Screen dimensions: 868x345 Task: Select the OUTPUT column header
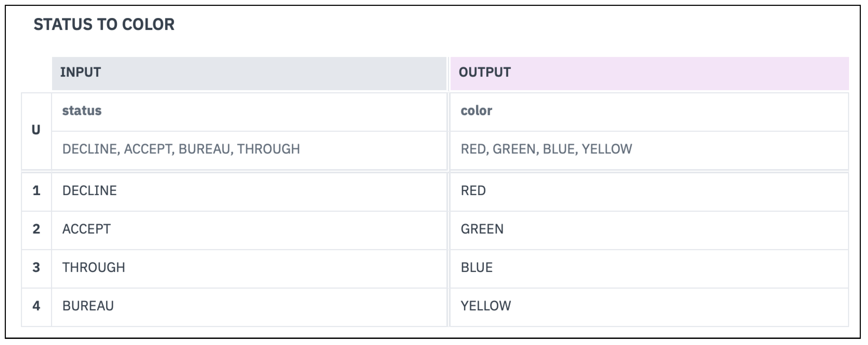pyautogui.click(x=649, y=73)
